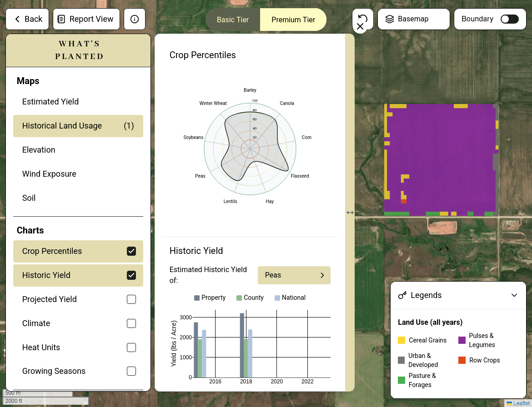Toggle the Boundary switch

(x=509, y=19)
